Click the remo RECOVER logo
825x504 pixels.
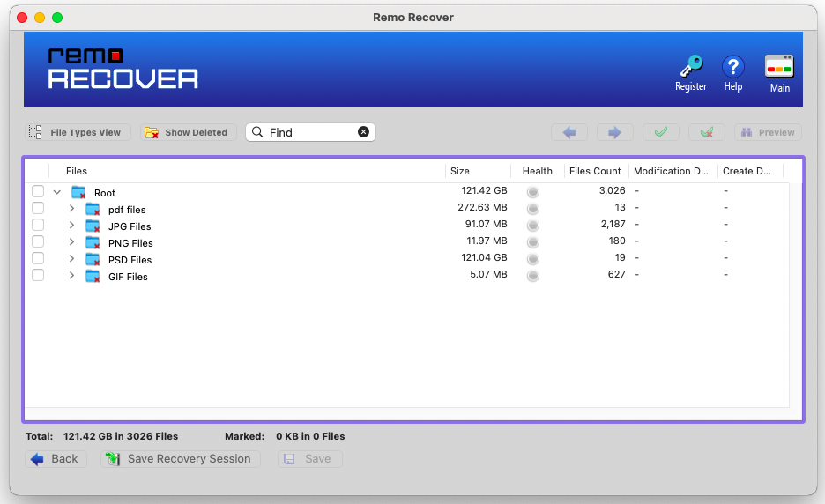[x=123, y=69]
